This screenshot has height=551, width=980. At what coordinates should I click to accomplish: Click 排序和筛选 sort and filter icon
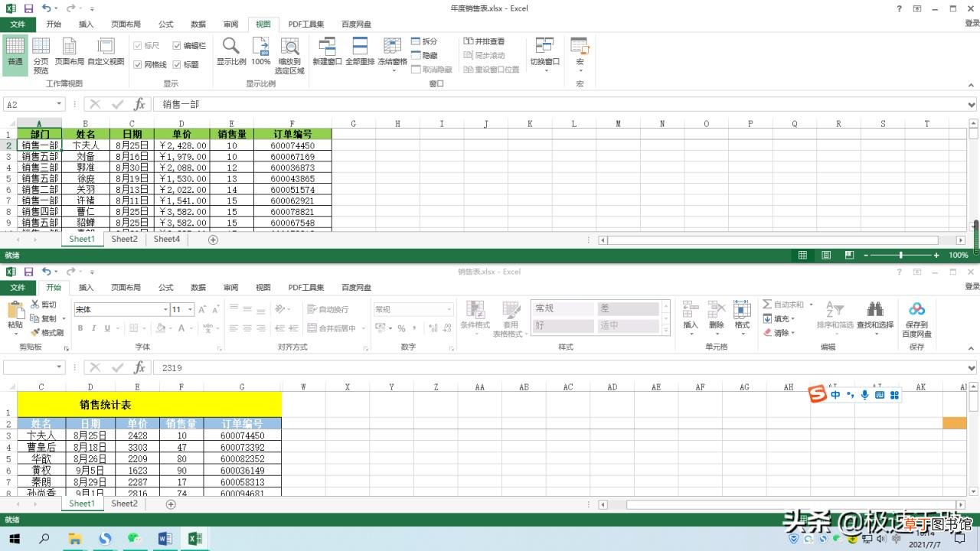[835, 315]
